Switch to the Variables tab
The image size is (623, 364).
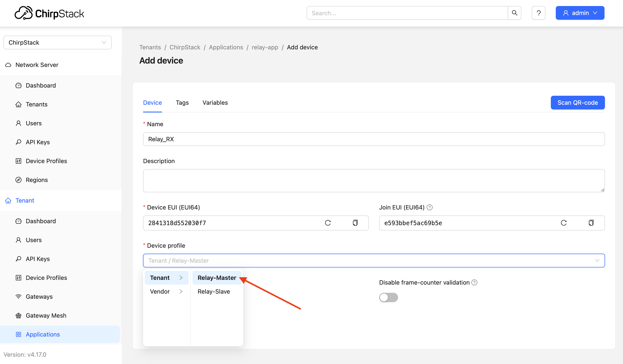pos(215,103)
